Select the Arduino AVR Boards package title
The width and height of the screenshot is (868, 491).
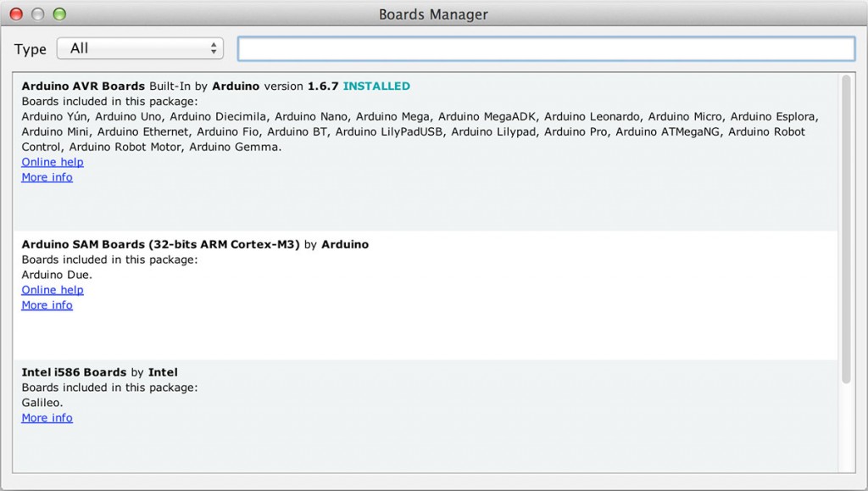pyautogui.click(x=83, y=86)
